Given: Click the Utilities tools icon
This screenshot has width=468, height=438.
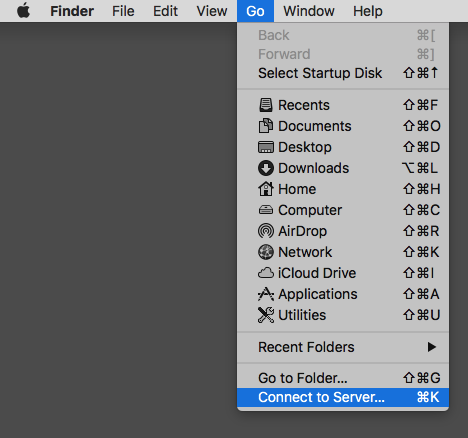Looking at the screenshot, I should click(266, 315).
